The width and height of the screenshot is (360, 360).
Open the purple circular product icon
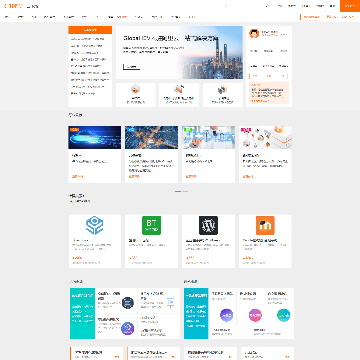click(227, 315)
